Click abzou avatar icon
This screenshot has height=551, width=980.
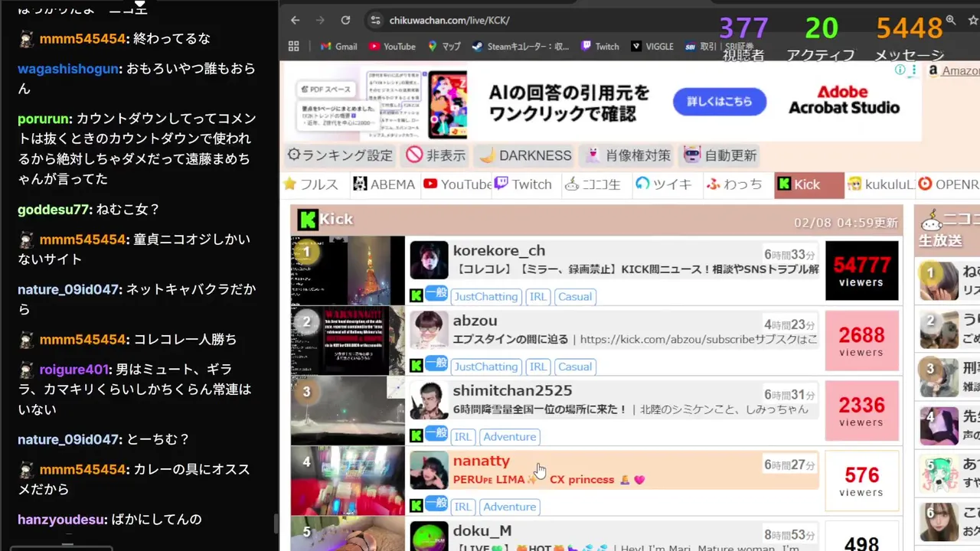(x=429, y=330)
